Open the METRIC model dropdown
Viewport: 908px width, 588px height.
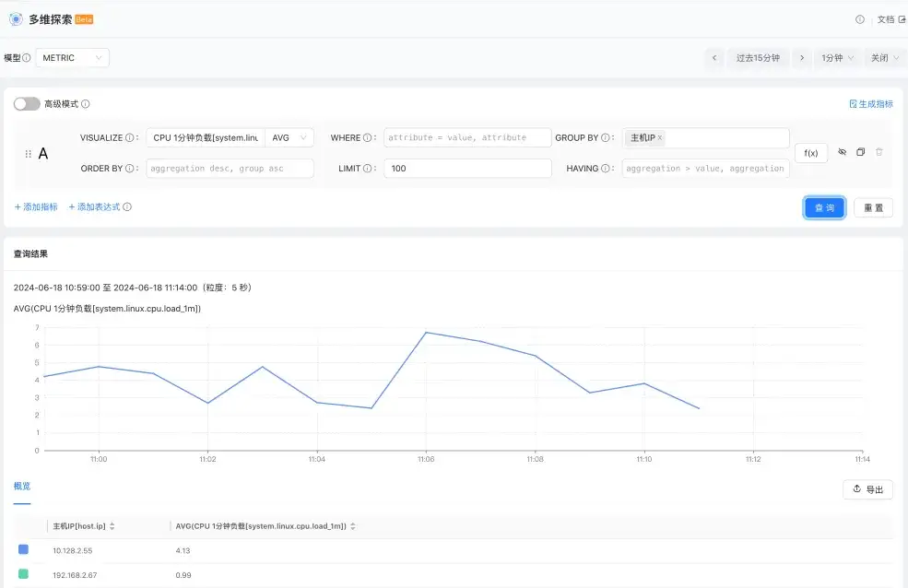click(72, 58)
